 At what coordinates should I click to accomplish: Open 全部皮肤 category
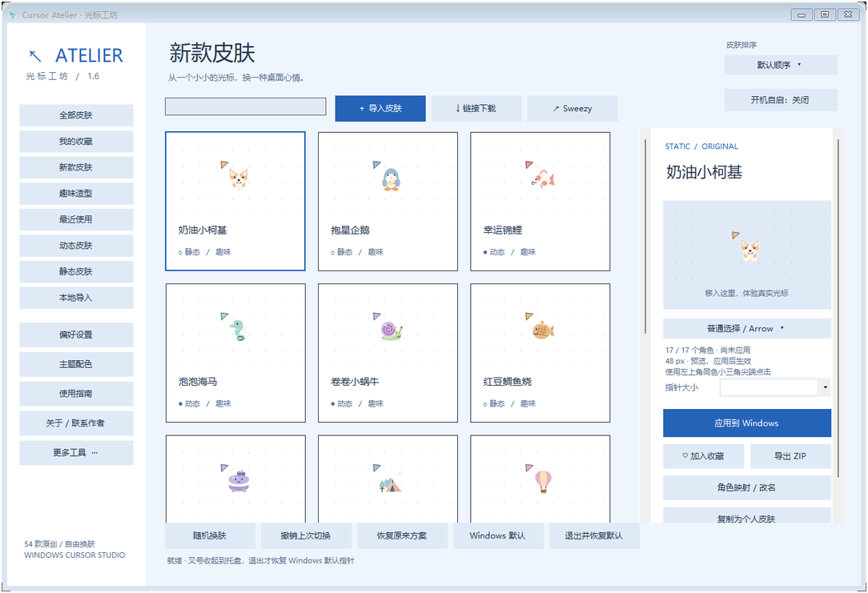click(76, 115)
